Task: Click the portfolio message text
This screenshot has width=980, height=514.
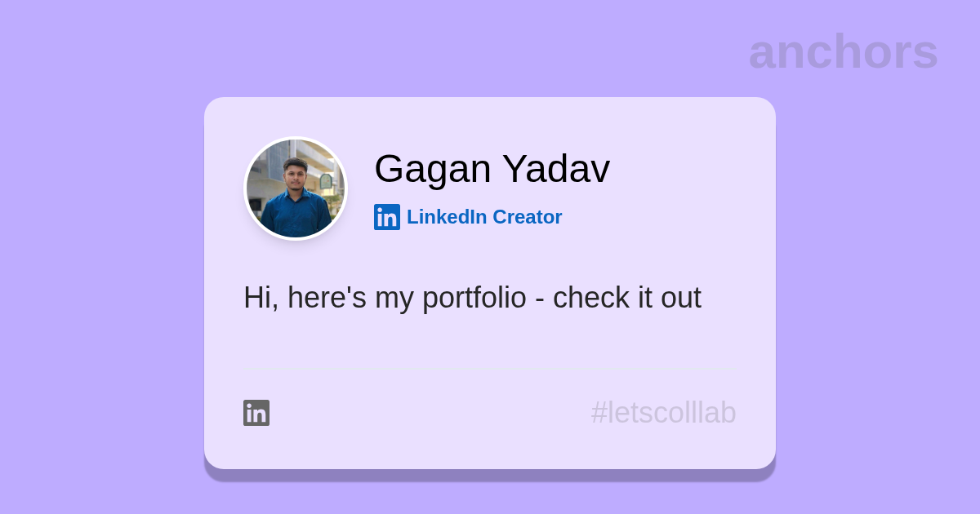Action: point(472,298)
